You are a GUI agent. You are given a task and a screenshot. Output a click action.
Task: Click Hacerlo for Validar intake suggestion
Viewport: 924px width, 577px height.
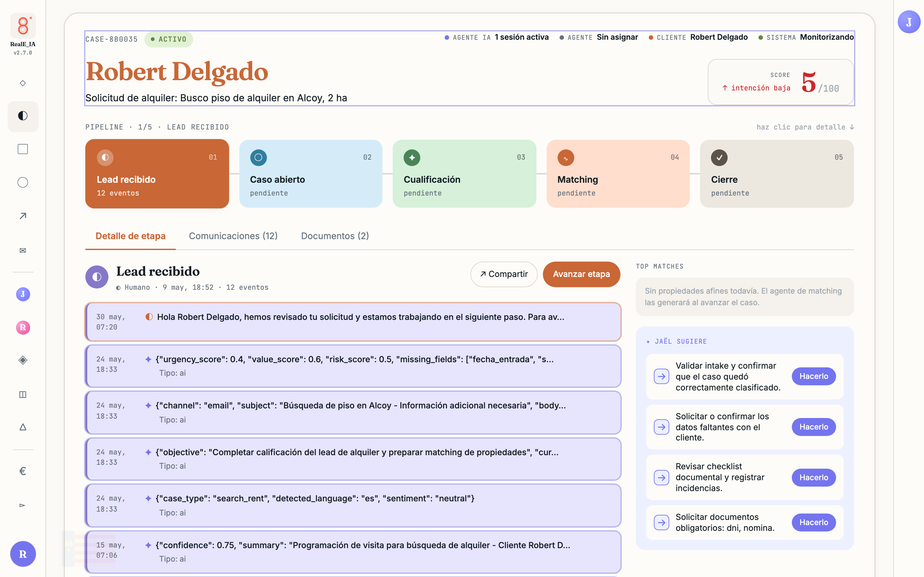click(x=813, y=376)
